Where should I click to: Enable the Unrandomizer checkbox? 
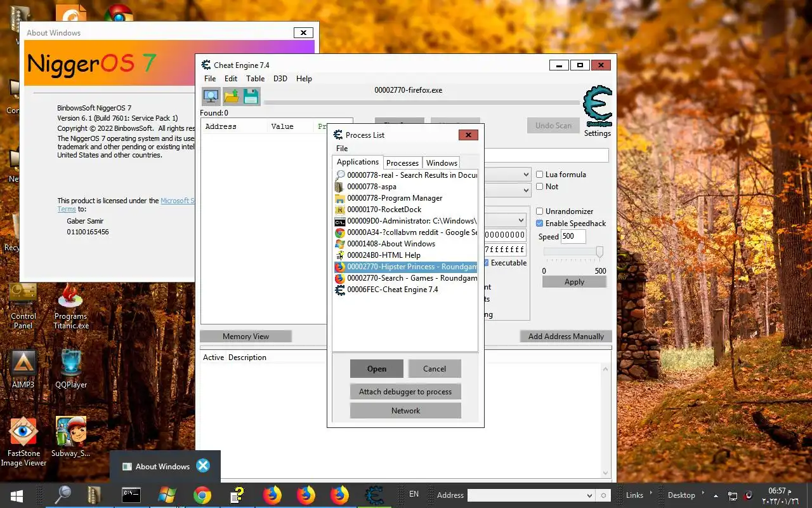(540, 211)
